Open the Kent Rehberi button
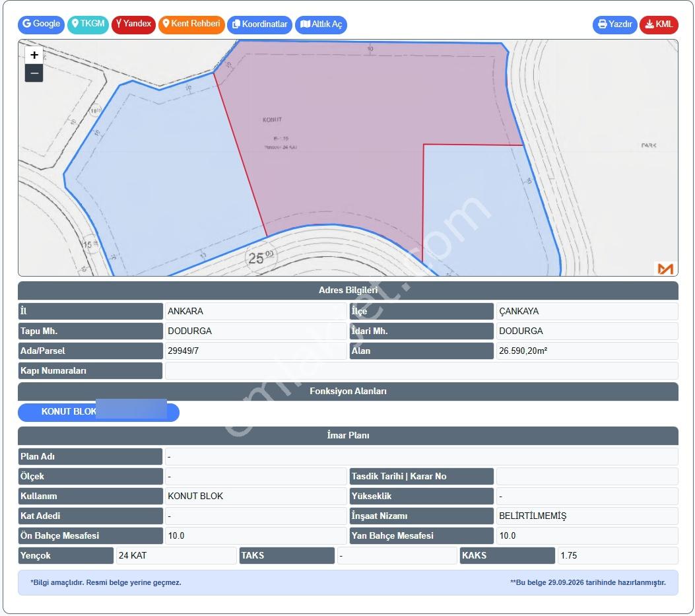 191,24
